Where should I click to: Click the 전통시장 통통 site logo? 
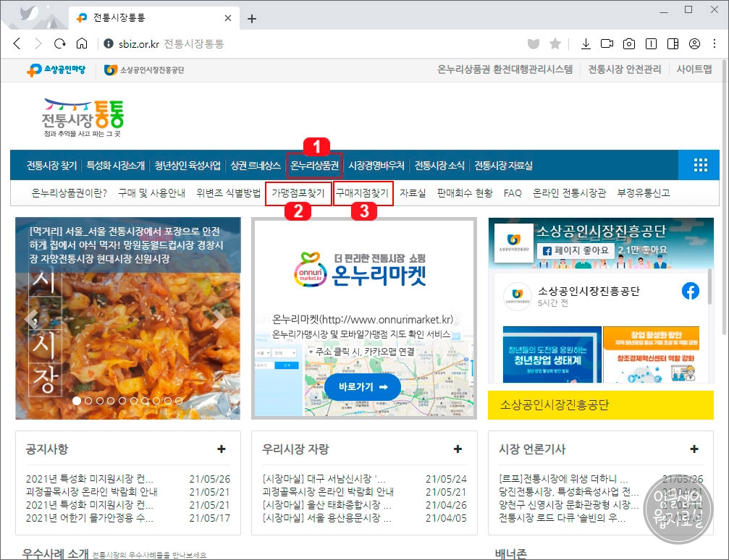click(x=83, y=118)
